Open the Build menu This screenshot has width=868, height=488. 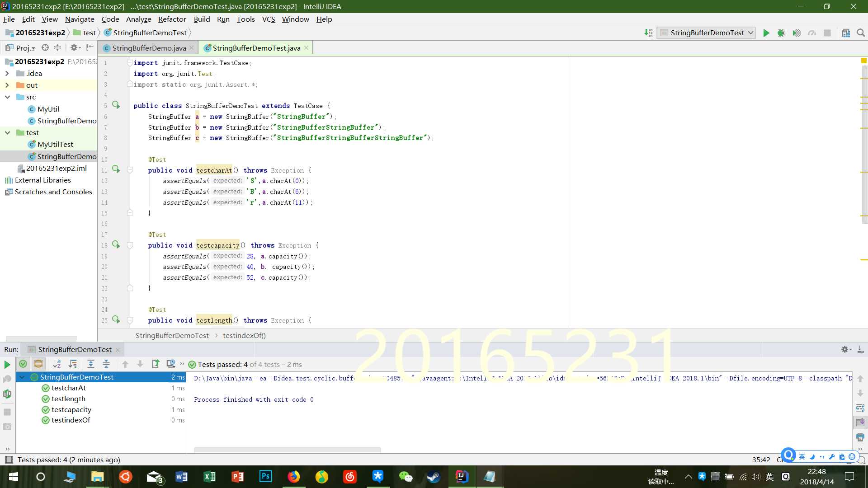click(202, 19)
